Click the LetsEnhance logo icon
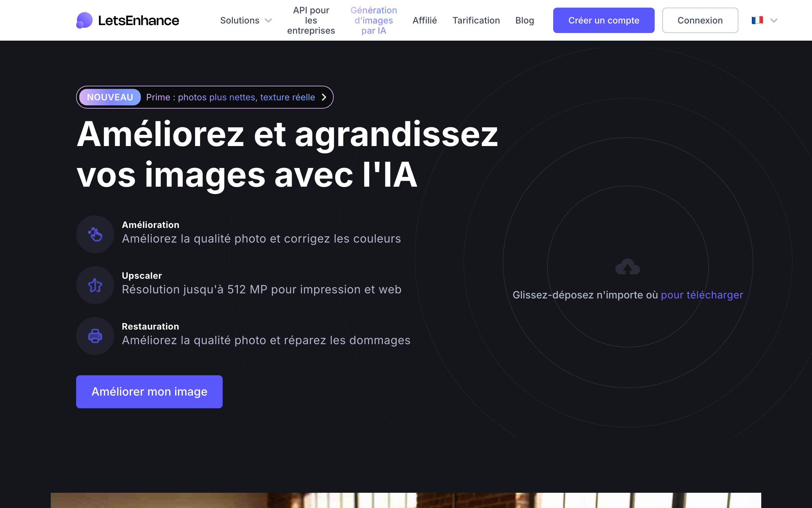This screenshot has height=508, width=812. (84, 20)
